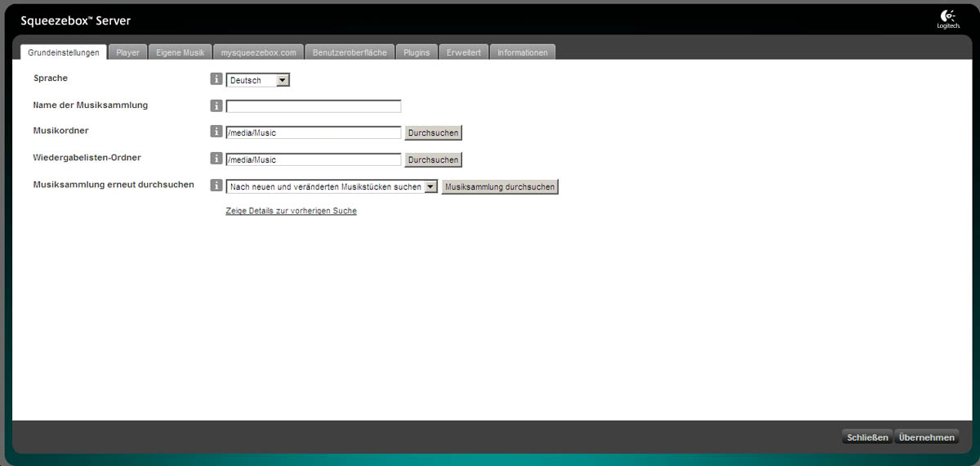The width and height of the screenshot is (980, 466).
Task: Open the Sprache language dropdown
Action: click(x=258, y=80)
